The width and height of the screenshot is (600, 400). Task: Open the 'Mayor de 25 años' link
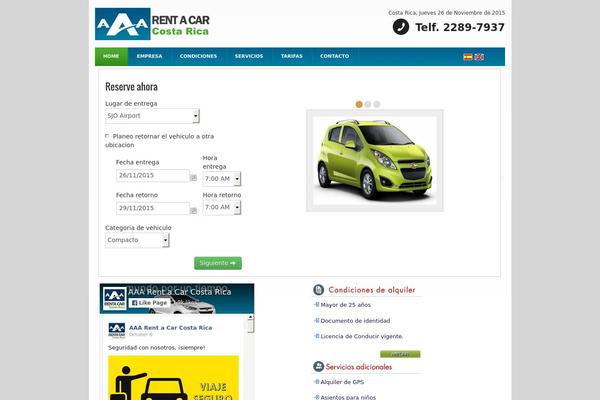346,305
